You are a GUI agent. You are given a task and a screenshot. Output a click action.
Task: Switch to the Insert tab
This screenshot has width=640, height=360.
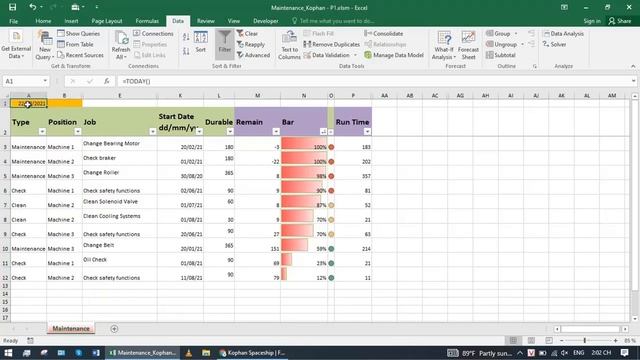coord(71,21)
